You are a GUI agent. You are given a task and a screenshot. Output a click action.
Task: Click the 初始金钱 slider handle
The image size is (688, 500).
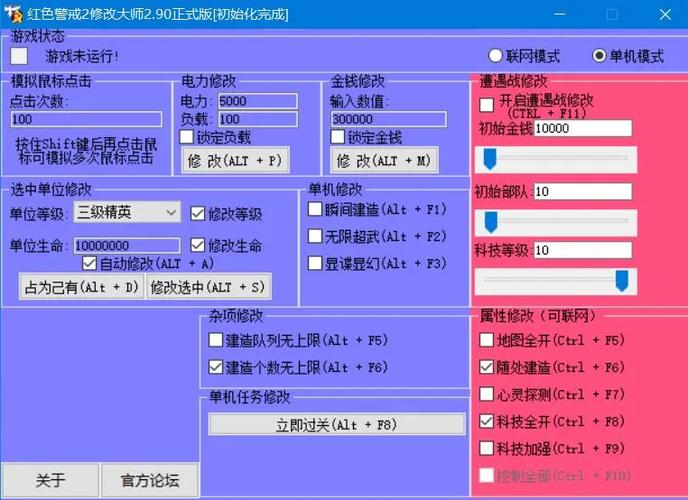click(x=490, y=159)
